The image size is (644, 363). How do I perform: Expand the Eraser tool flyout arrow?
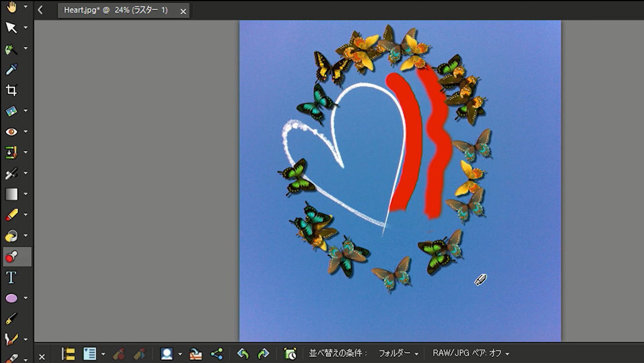(26, 215)
